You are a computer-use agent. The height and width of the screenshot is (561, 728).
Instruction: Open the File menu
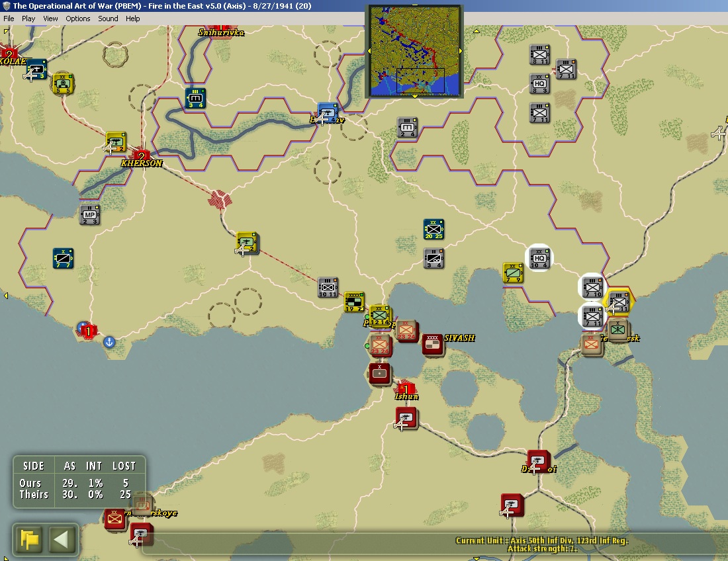(9, 19)
